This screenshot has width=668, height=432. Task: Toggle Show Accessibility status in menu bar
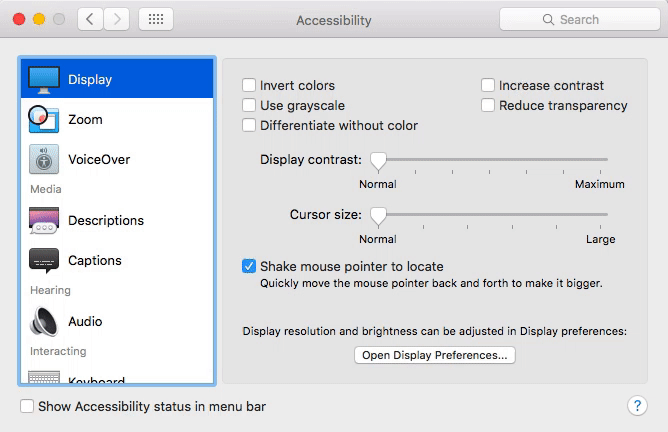28,407
